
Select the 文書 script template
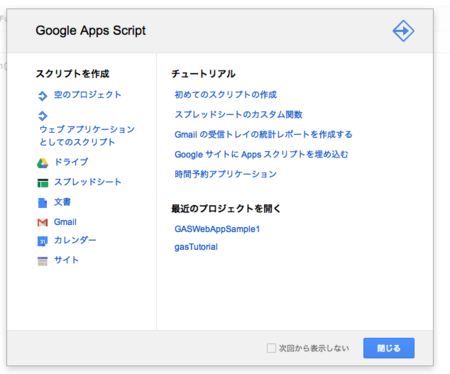62,202
